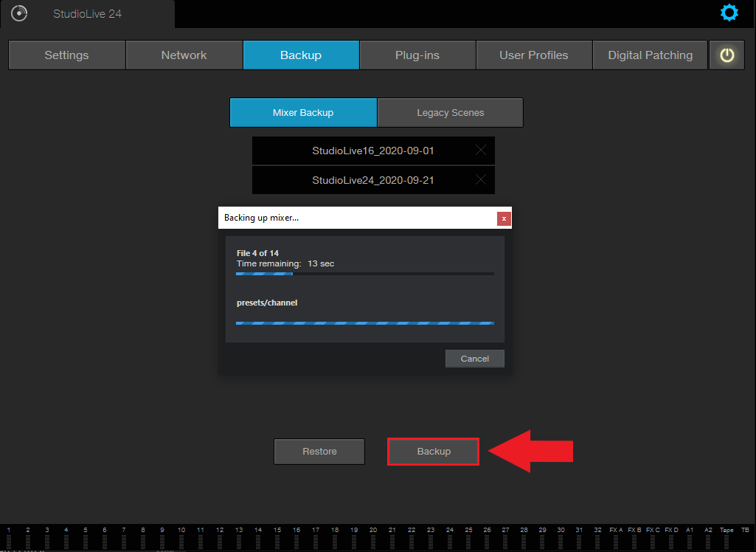Go to the User Profiles tab
This screenshot has width=756, height=552.
coord(534,55)
